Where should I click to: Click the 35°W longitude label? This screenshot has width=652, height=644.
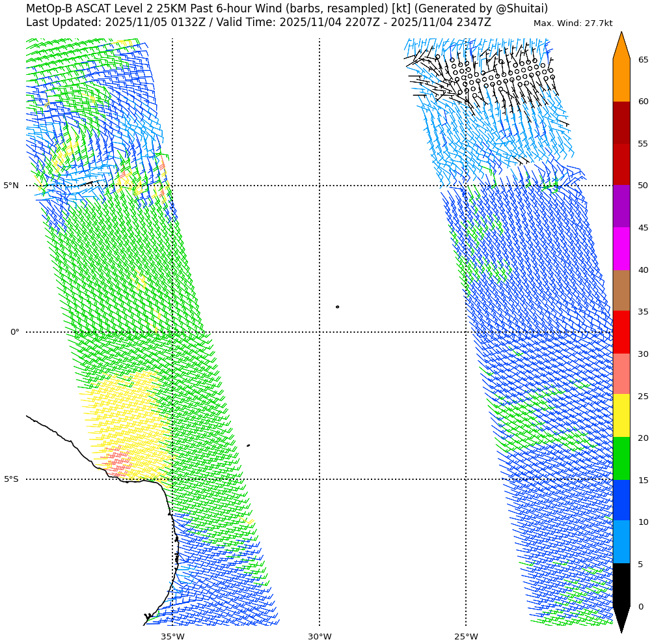[172, 636]
